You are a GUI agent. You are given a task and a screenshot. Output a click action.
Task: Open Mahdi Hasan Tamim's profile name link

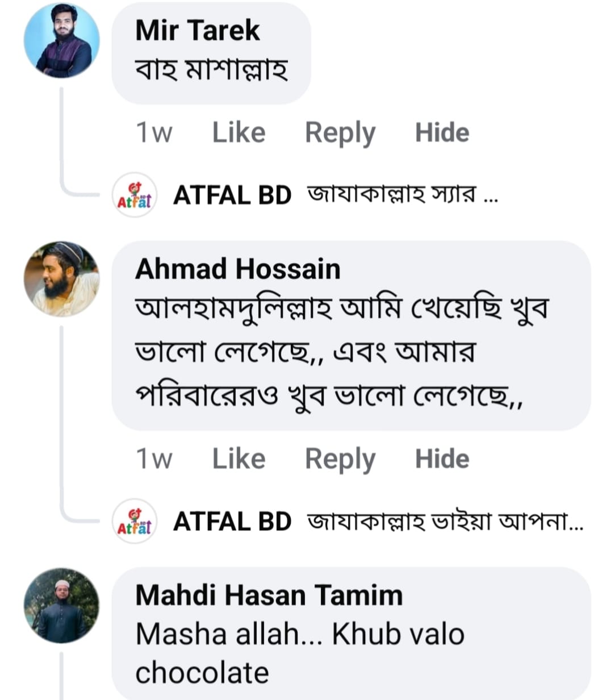coord(269,595)
